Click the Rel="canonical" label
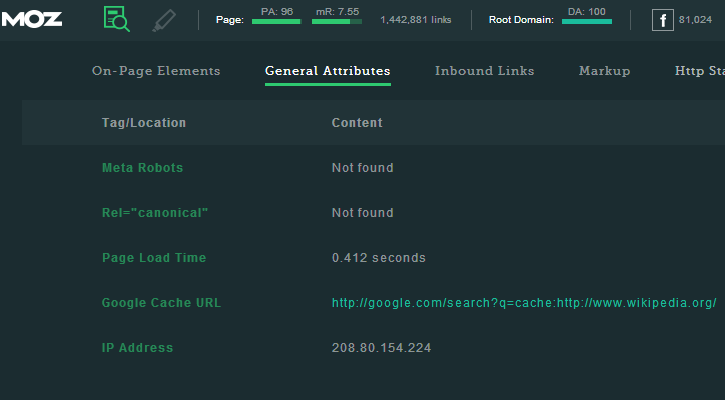 coord(155,213)
